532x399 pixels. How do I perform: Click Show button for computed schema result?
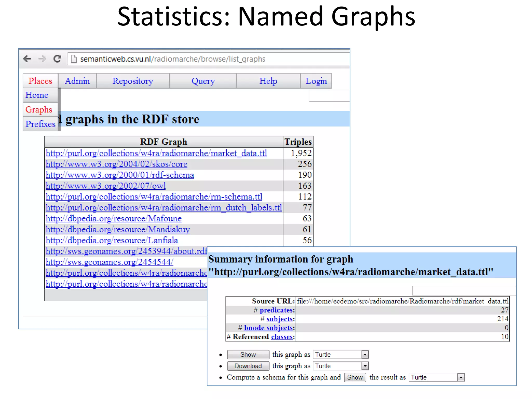click(x=355, y=377)
